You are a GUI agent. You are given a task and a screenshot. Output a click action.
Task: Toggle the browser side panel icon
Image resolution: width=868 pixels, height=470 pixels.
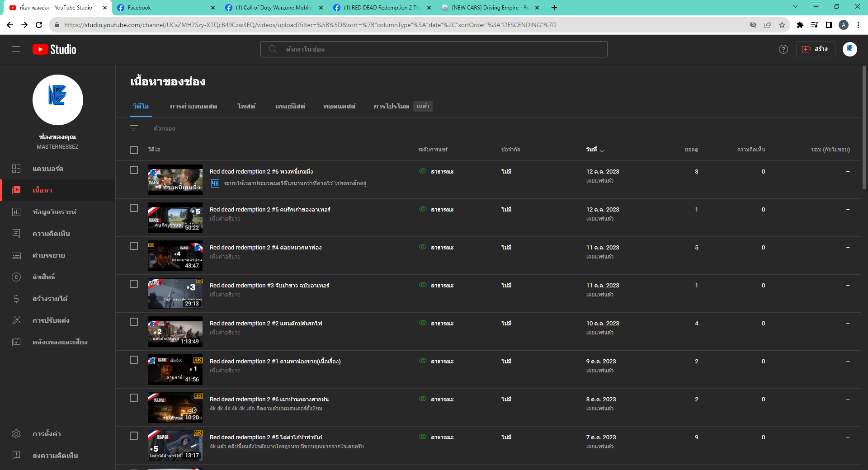coord(829,25)
